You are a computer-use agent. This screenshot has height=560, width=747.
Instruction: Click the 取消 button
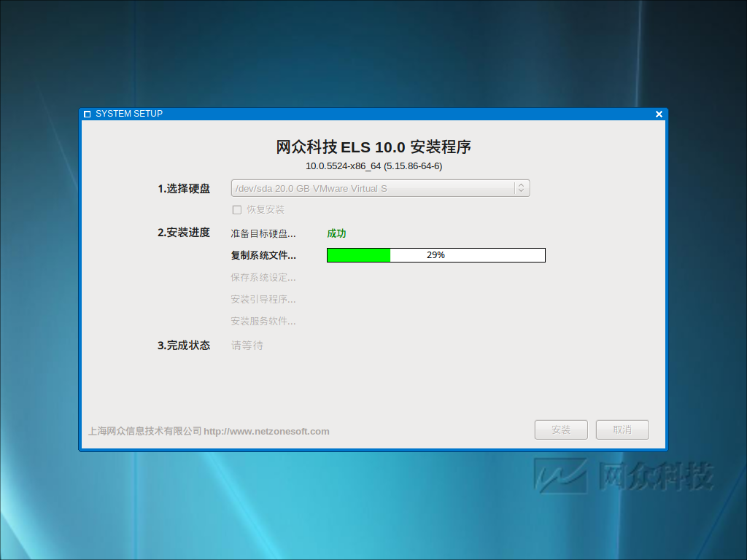(x=622, y=429)
